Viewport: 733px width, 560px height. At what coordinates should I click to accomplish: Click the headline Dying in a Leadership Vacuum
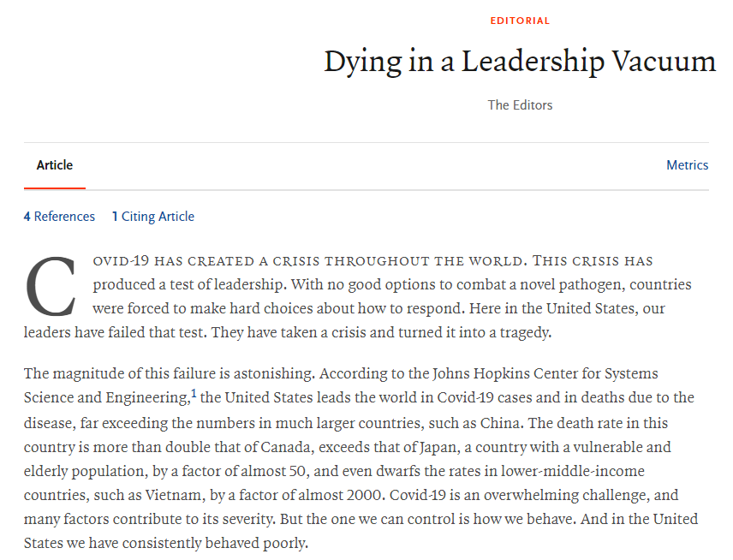(519, 62)
